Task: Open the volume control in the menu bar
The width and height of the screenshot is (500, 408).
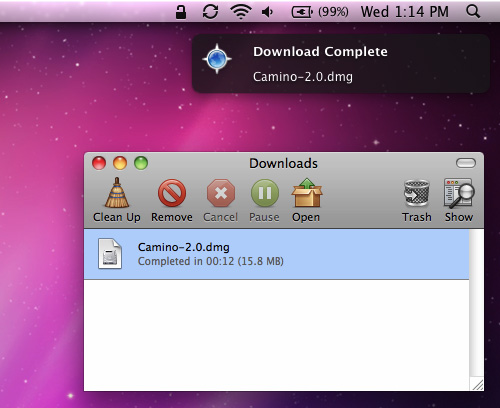Action: coord(268,12)
